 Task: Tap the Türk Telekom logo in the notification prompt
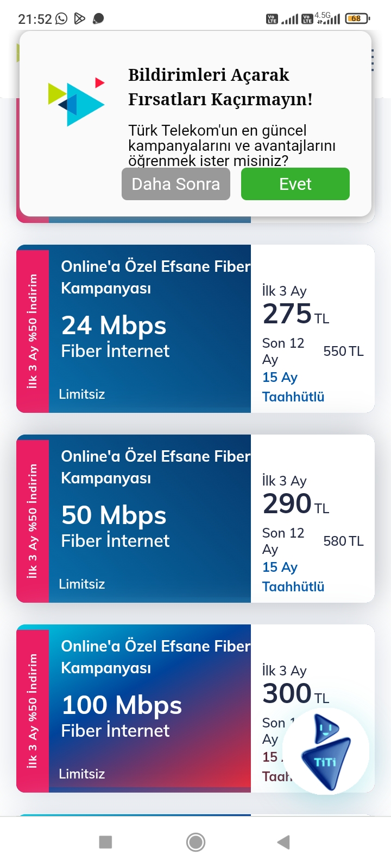click(77, 101)
